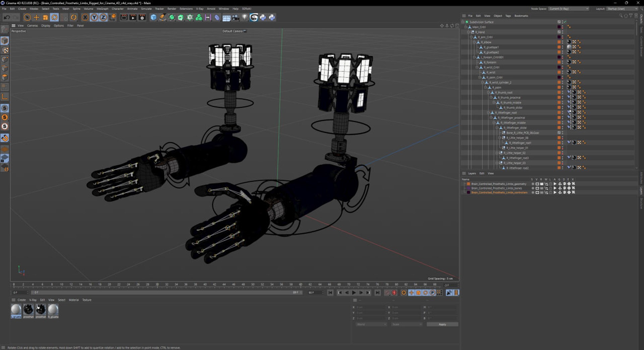
Task: Open the Node Space dropdown
Action: (x=569, y=9)
